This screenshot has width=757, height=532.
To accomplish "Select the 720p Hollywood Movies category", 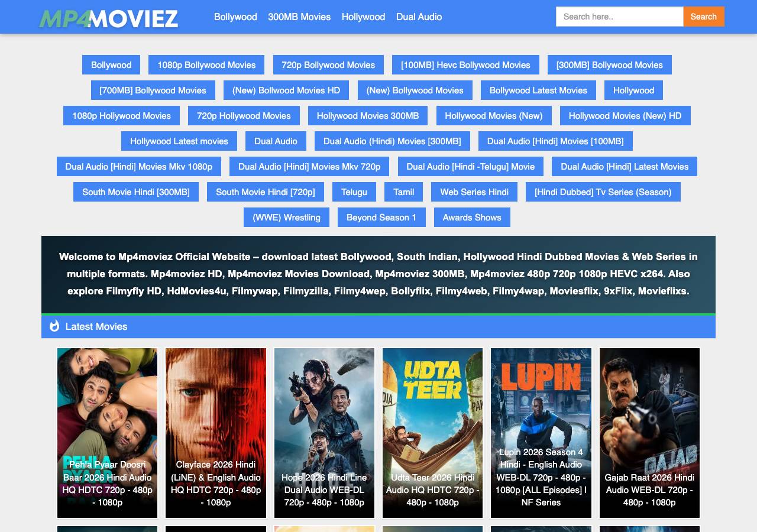I will (244, 116).
